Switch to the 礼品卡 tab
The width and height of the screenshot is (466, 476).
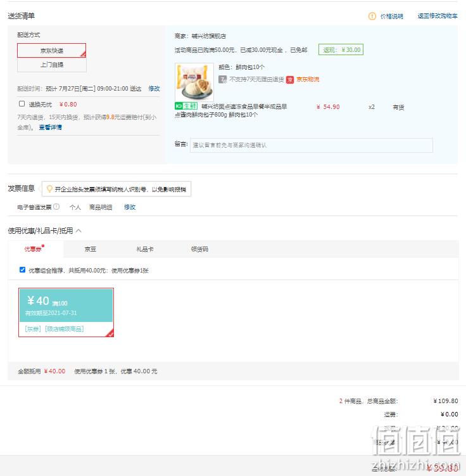(x=145, y=249)
